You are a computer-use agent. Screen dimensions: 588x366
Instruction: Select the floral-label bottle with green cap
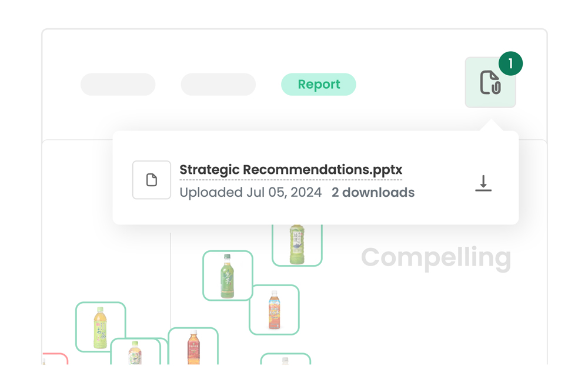pyautogui.click(x=135, y=352)
